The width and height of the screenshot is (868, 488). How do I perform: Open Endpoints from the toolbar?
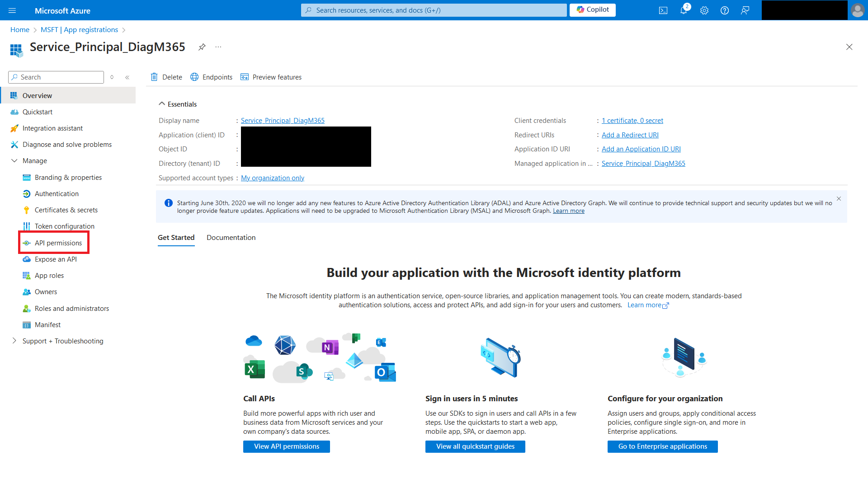211,77
